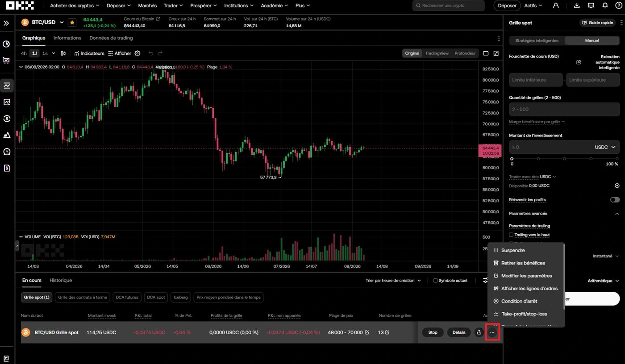Viewport: 625px width, 364px height.
Task: Open the 5x leverage chart sidebar icon
Action: [6, 102]
